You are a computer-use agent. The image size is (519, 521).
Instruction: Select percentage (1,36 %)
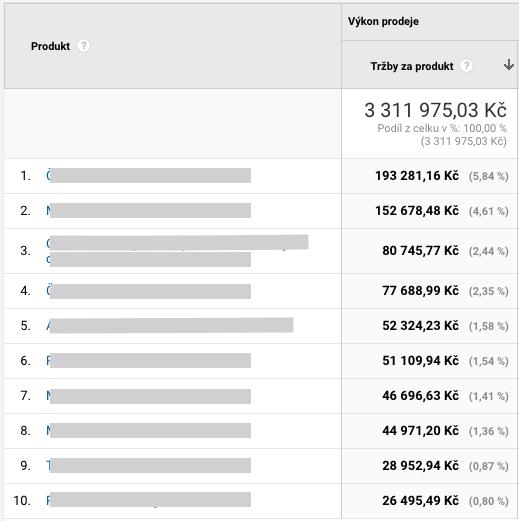click(489, 431)
